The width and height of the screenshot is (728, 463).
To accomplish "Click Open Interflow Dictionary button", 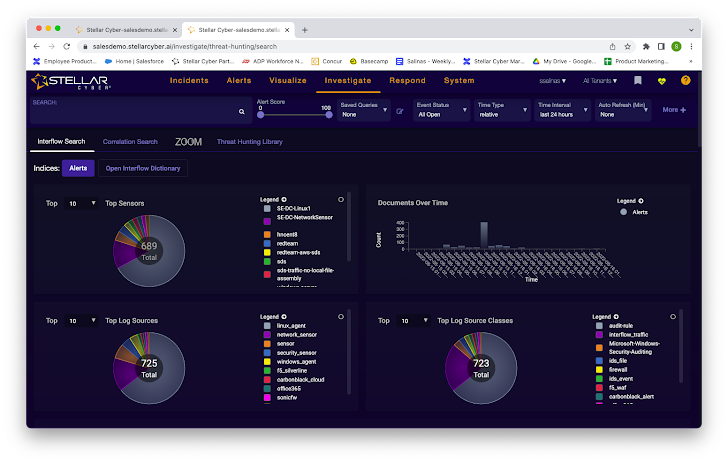I will tap(143, 168).
